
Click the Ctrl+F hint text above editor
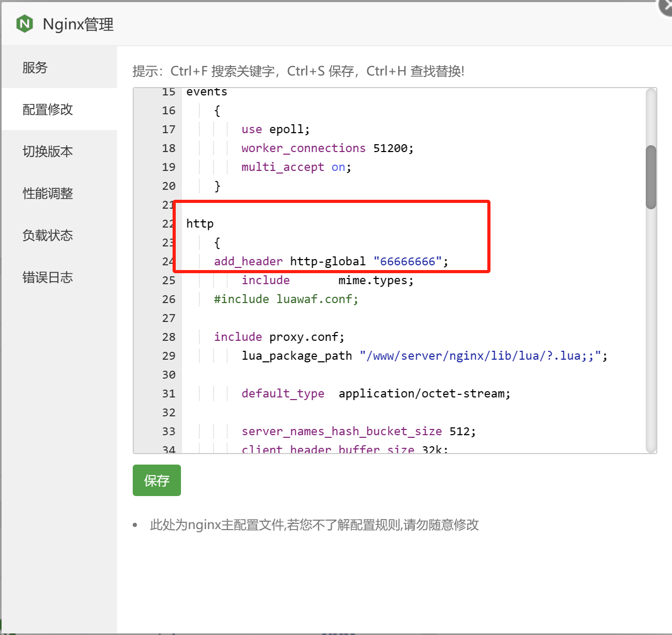click(298, 71)
